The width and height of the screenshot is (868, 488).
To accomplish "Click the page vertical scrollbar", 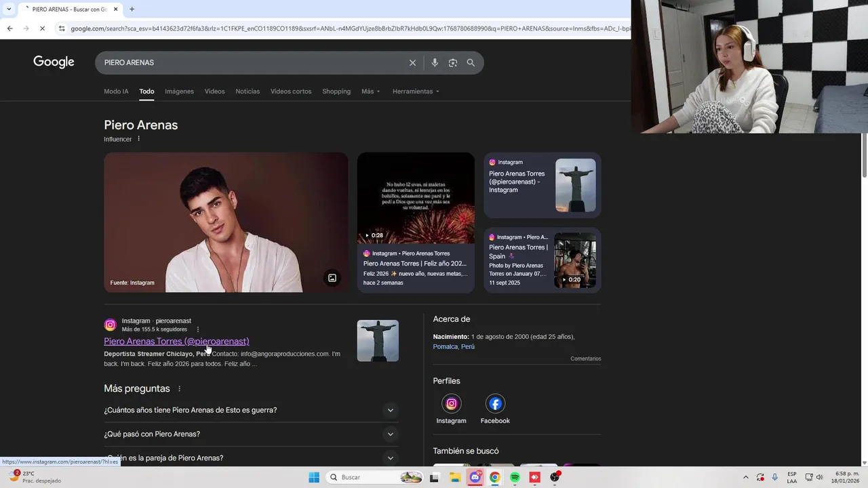I will [863, 155].
